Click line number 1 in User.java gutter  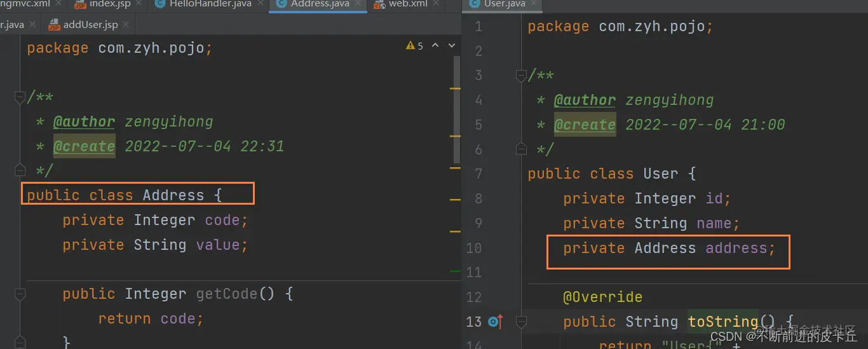pyautogui.click(x=478, y=27)
